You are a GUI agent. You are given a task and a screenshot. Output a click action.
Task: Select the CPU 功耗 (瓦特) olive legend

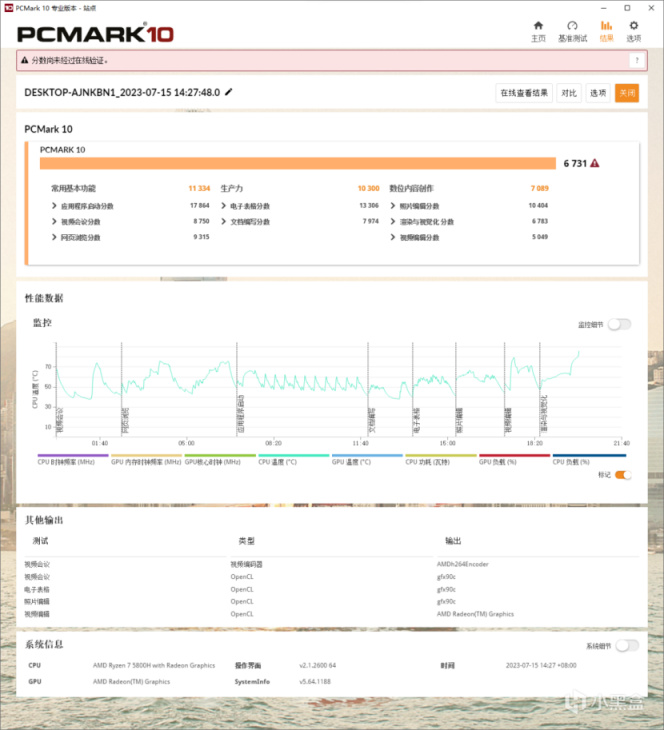click(440, 459)
